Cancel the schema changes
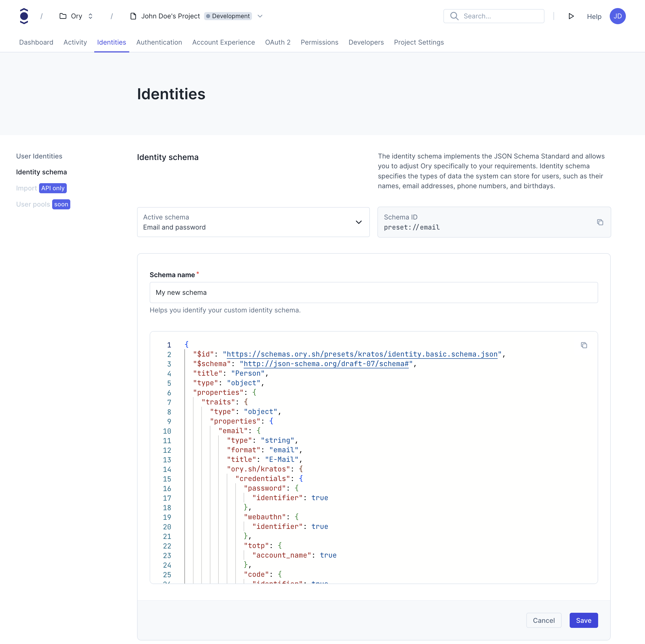Viewport: 645px width, 644px height. (543, 620)
